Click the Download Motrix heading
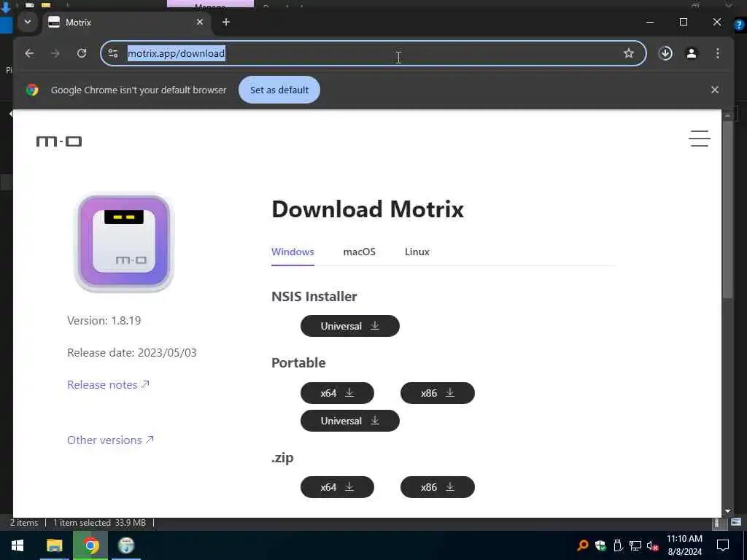Screen dimensions: 747x560 coord(368,209)
